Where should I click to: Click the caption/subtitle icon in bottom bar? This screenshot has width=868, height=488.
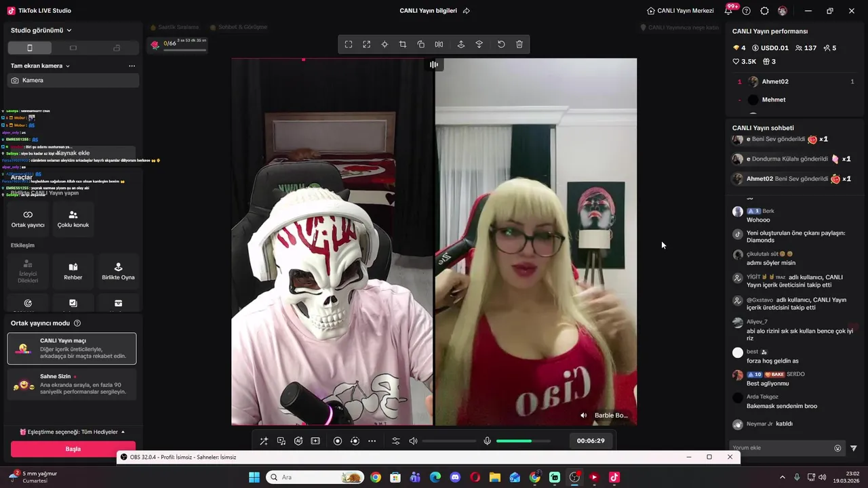click(x=315, y=441)
